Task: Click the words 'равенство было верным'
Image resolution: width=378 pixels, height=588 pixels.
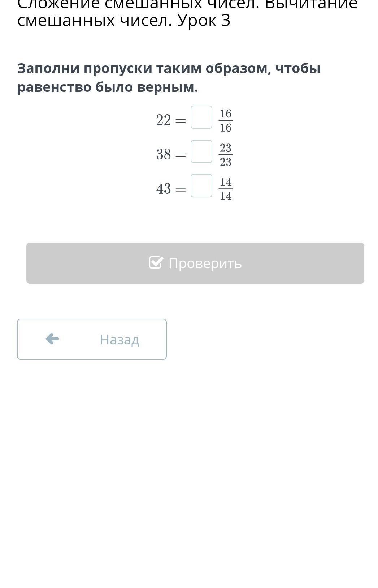Action: pyautogui.click(x=108, y=87)
